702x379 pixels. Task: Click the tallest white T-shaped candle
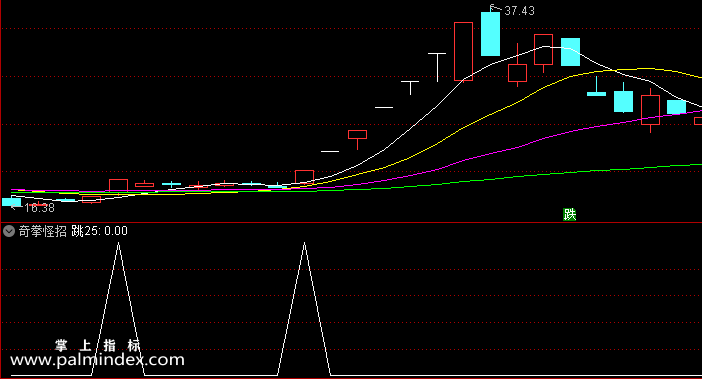click(x=437, y=67)
